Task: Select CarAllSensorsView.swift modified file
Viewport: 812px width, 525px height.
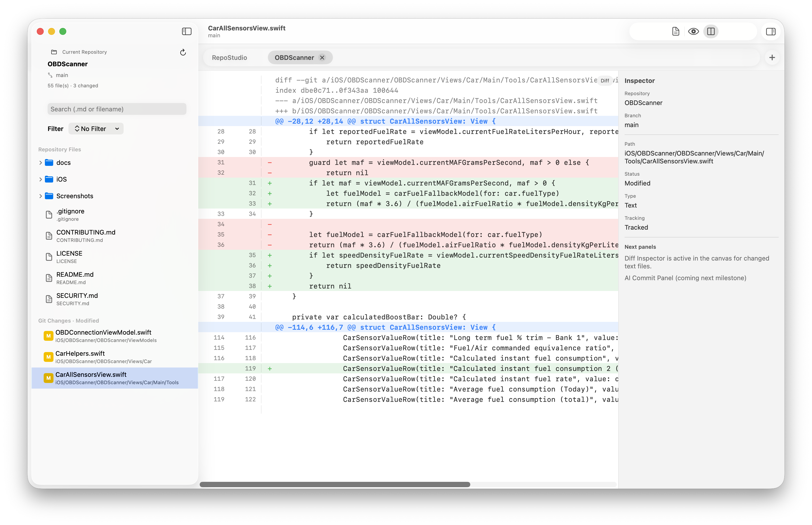Action: (115, 378)
